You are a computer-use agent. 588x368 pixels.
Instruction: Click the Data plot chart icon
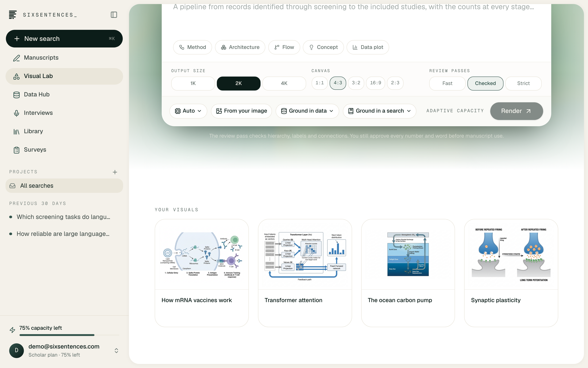point(355,47)
